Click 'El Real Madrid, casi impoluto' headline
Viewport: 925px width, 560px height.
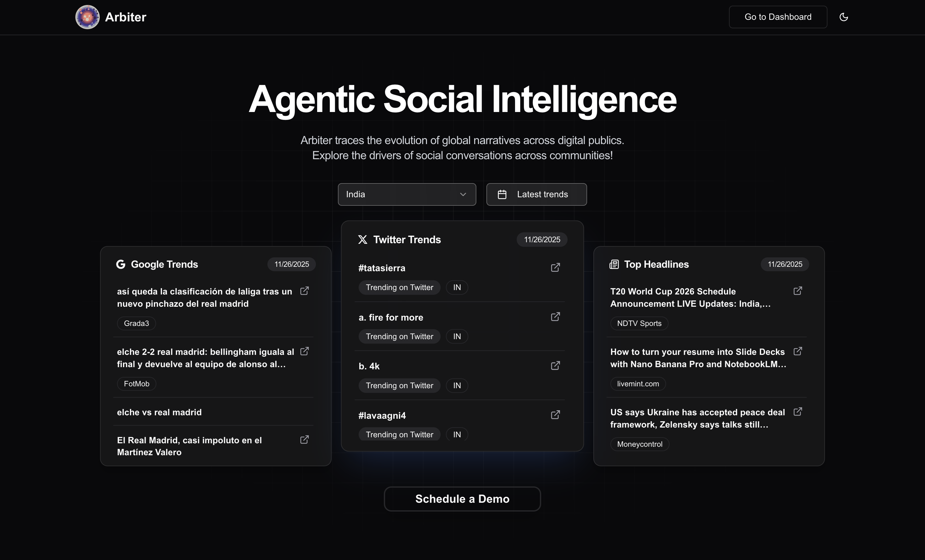[190, 446]
